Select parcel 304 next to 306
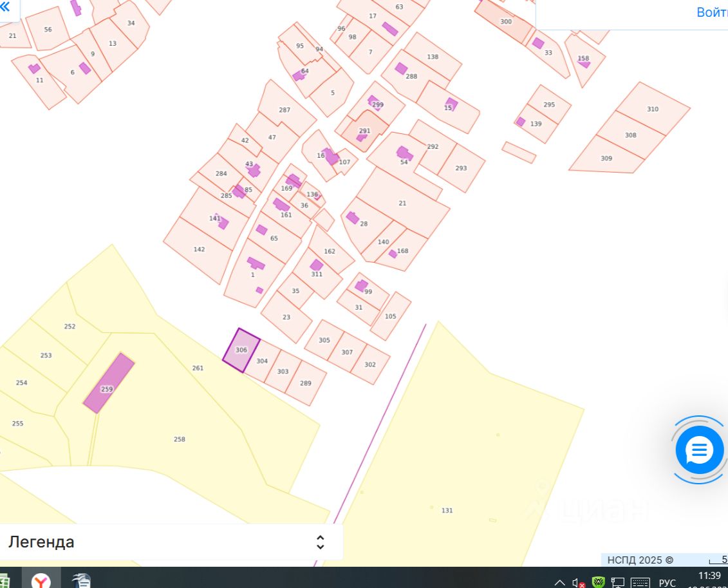 click(262, 361)
